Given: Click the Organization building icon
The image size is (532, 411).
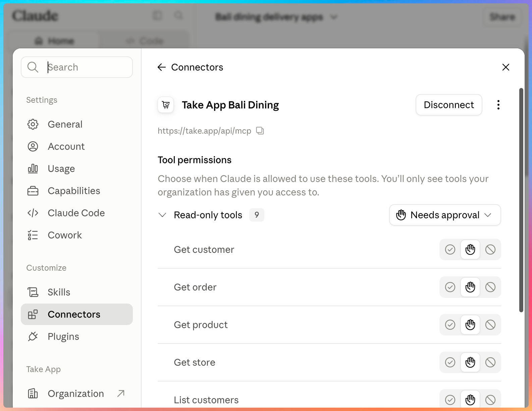Looking at the screenshot, I should click(33, 394).
